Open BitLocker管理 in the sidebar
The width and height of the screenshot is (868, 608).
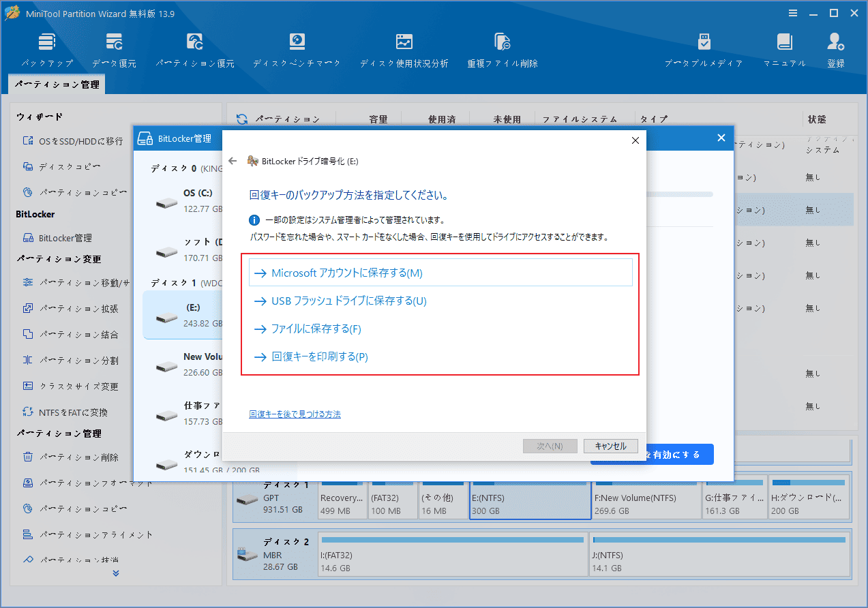coord(57,238)
